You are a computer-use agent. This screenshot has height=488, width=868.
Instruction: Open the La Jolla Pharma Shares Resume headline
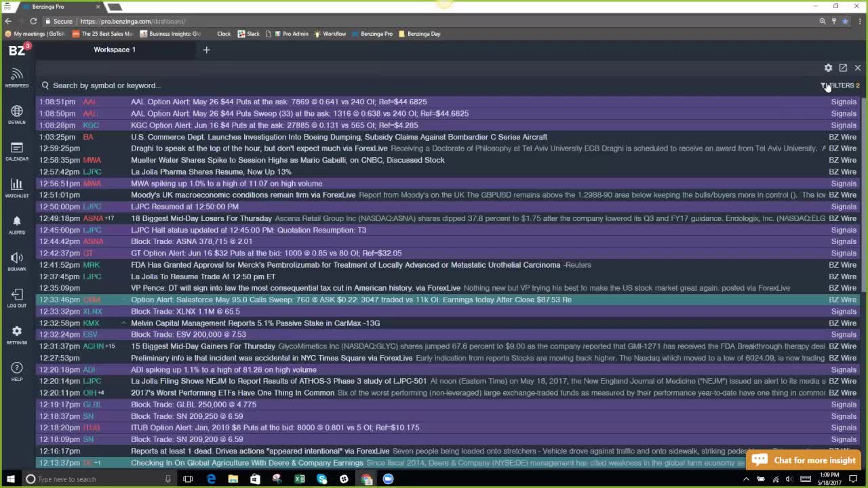(x=211, y=171)
